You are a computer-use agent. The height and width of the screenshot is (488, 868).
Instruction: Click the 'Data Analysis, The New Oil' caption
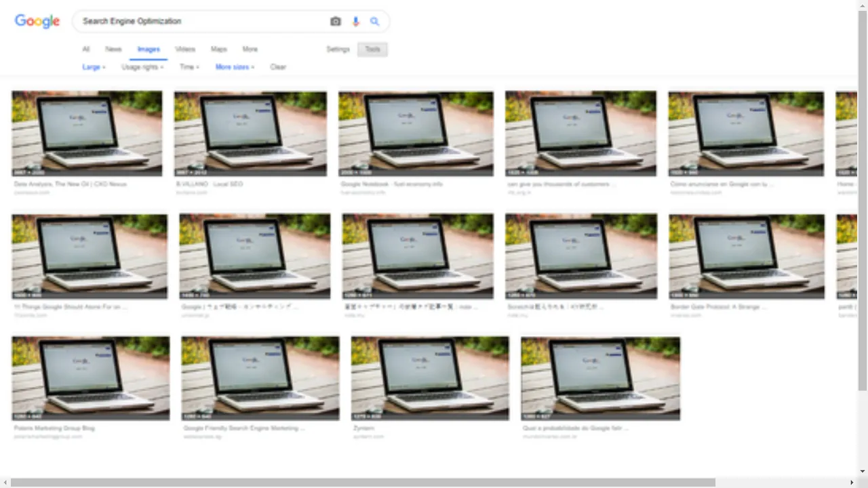(70, 184)
